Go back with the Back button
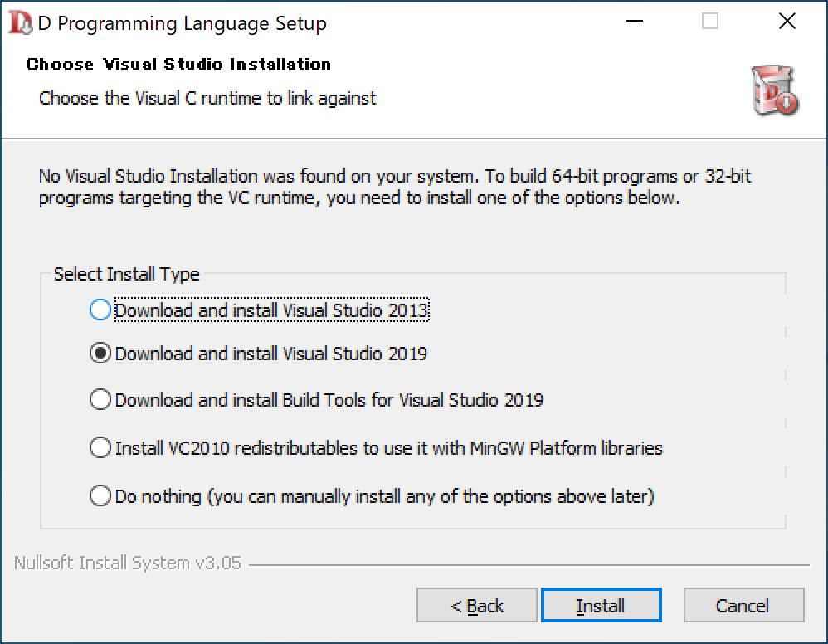This screenshot has height=644, width=828. click(x=477, y=606)
